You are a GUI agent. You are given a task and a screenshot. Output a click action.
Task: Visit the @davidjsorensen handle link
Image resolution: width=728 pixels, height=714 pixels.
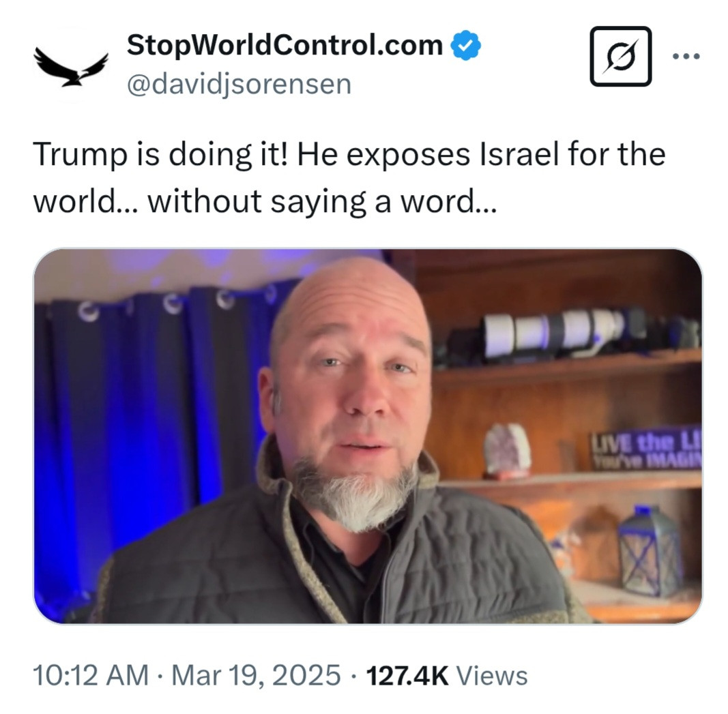(239, 85)
